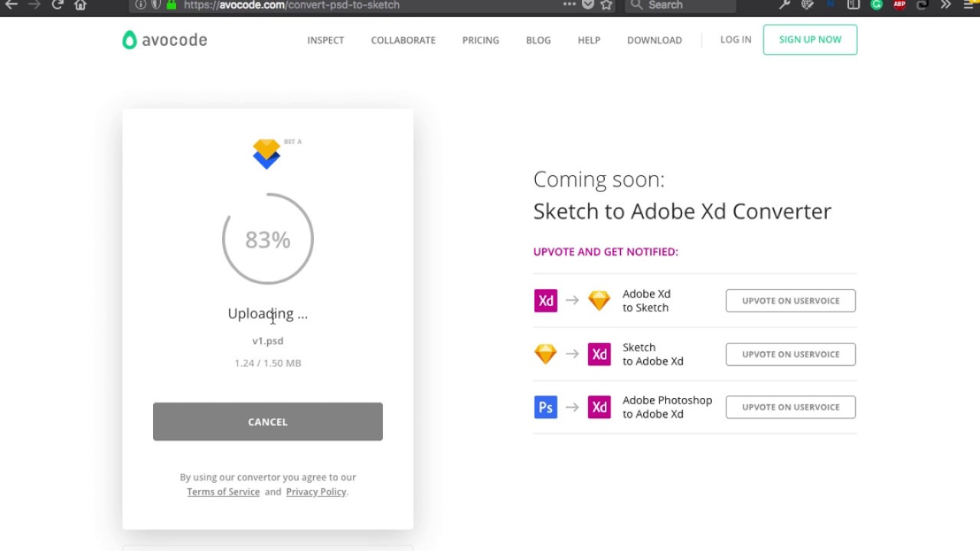This screenshot has height=551, width=980.
Task: Click the green padlock security icon
Action: pos(171,5)
